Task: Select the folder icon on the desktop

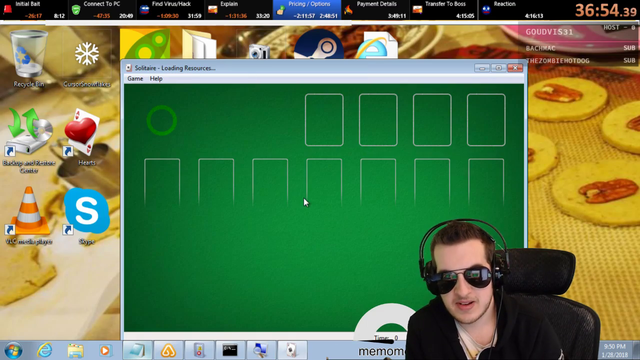Action: 199,44
